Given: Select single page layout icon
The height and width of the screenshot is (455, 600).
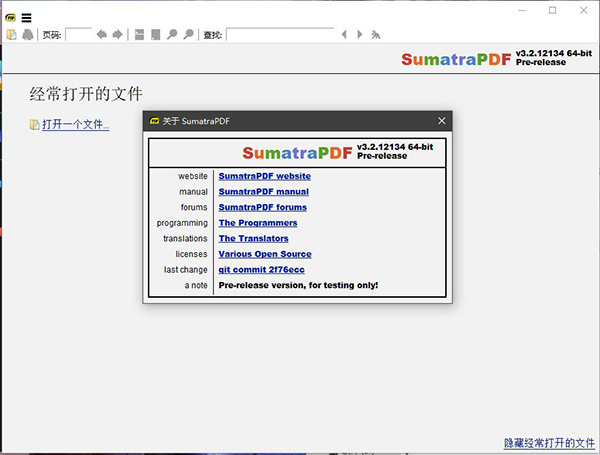Looking at the screenshot, I should pyautogui.click(x=155, y=34).
